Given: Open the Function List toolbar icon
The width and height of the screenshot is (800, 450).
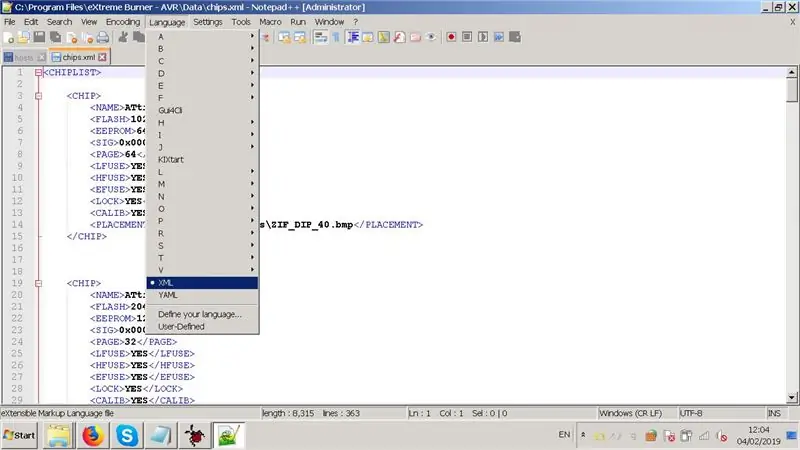Looking at the screenshot, I should tap(399, 37).
